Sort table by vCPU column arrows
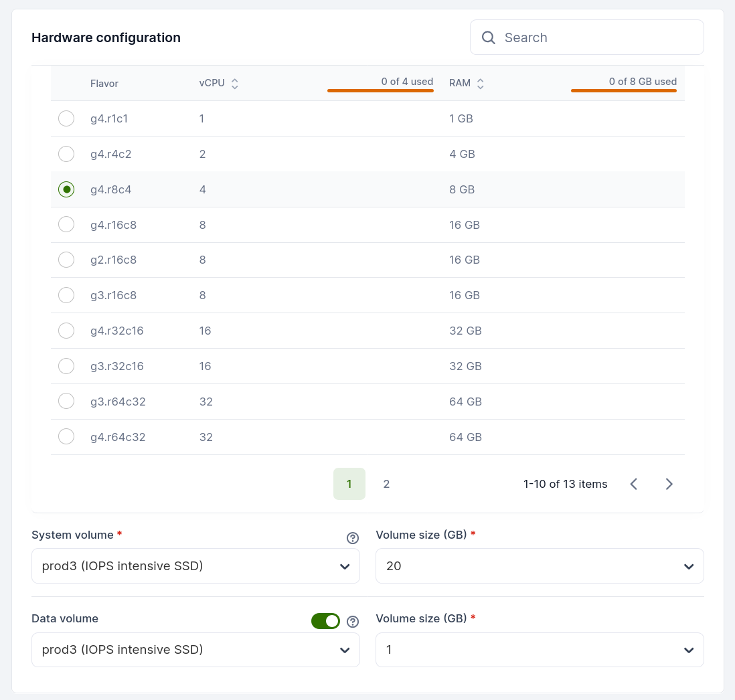Image resolution: width=735 pixels, height=700 pixels. [x=234, y=84]
